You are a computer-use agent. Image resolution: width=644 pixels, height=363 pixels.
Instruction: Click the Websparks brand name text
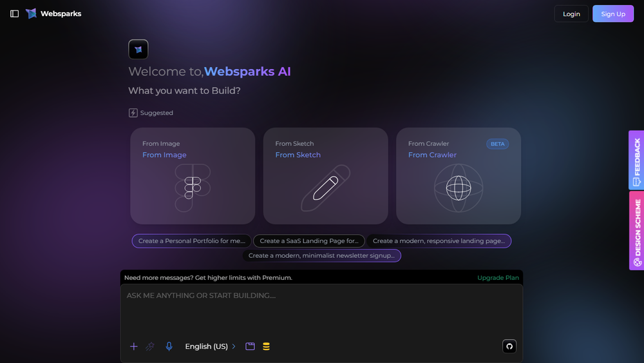pyautogui.click(x=61, y=14)
